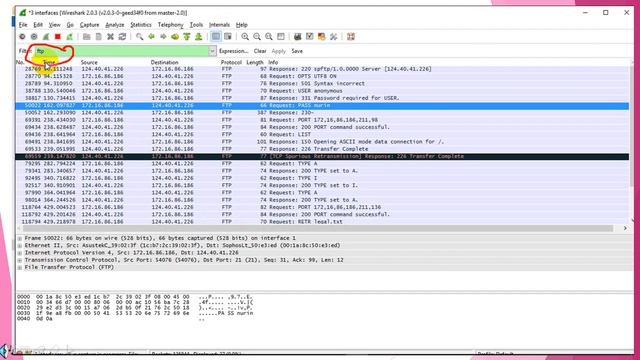Sort by the Info column header
640x360 pixels.
click(x=273, y=62)
